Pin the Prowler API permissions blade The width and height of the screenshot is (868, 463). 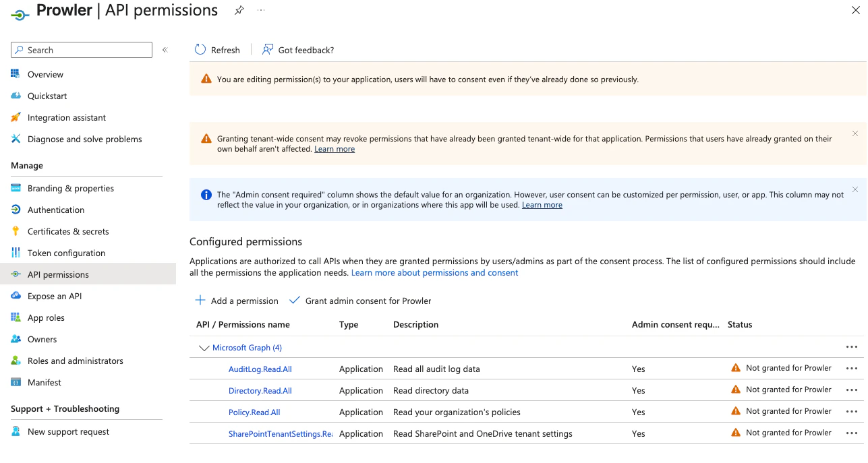[x=239, y=10]
